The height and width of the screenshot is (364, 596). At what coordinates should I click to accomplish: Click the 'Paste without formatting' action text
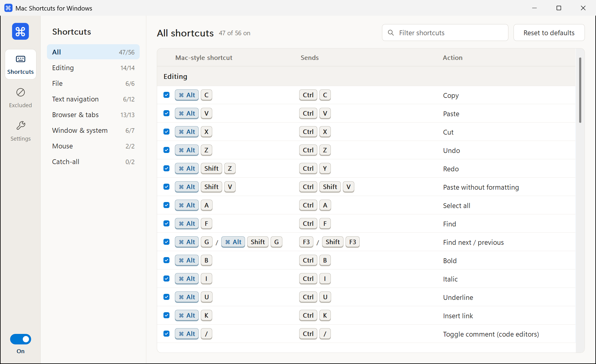point(481,187)
